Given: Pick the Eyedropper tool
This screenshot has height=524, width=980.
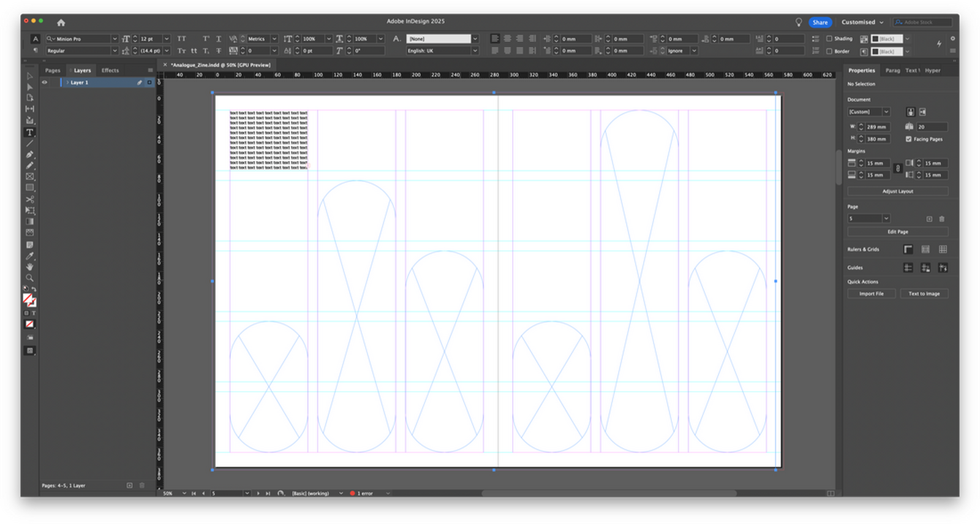Looking at the screenshot, I should pos(29,256).
